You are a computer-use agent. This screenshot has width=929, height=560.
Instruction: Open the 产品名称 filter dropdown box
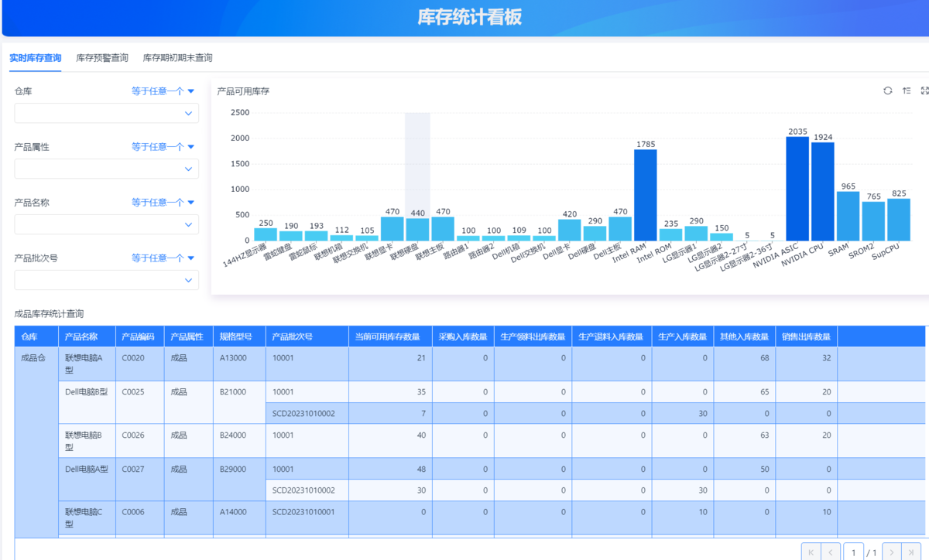[x=106, y=225]
